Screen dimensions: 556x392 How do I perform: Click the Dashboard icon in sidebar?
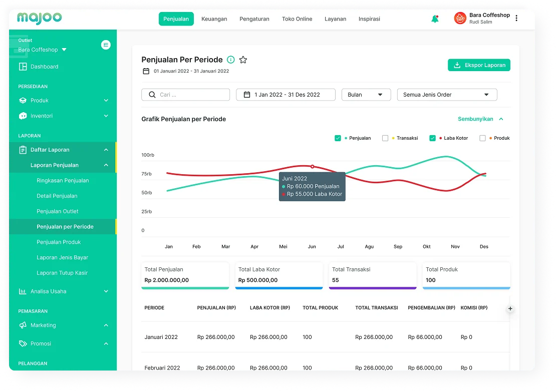(x=23, y=67)
